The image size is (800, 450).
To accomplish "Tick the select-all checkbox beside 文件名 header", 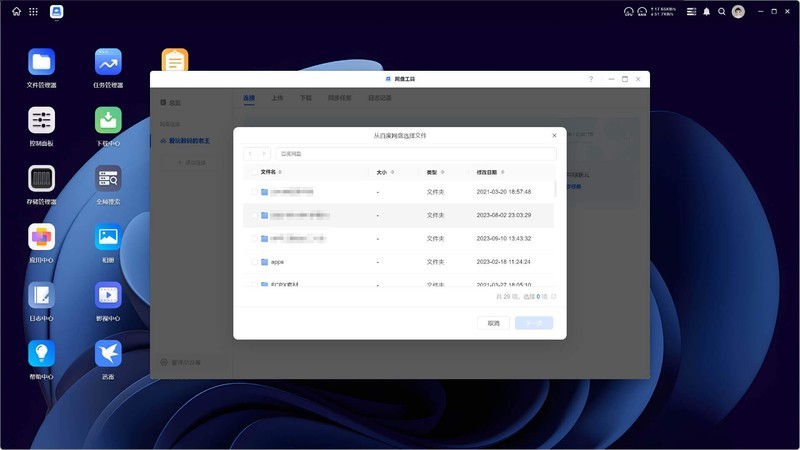I will click(x=253, y=172).
